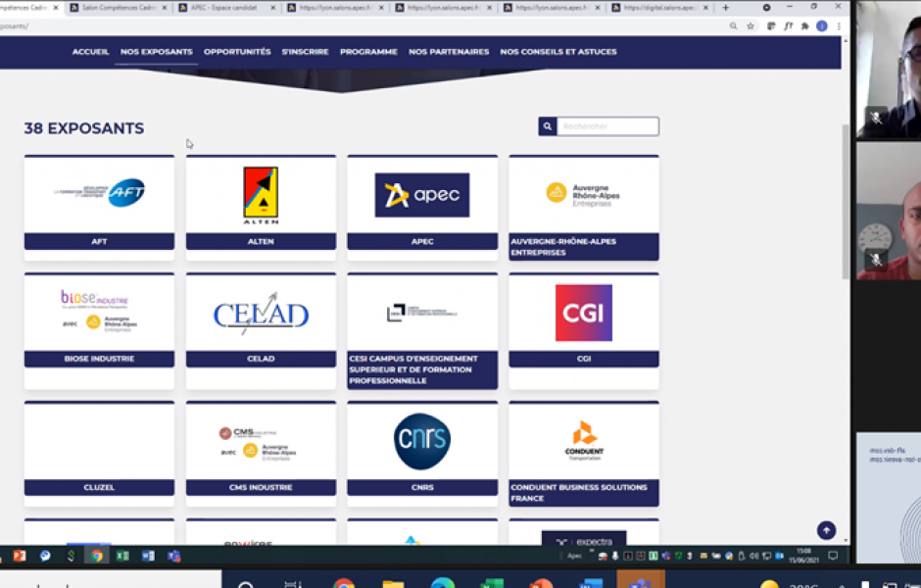Open the Chrome extensions puzzle icon
The image size is (921, 588).
point(804,25)
